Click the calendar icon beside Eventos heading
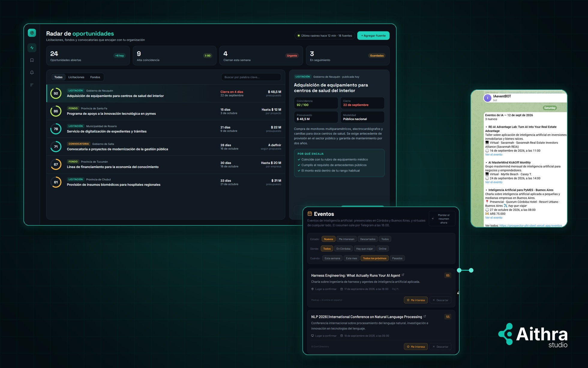 click(x=310, y=214)
